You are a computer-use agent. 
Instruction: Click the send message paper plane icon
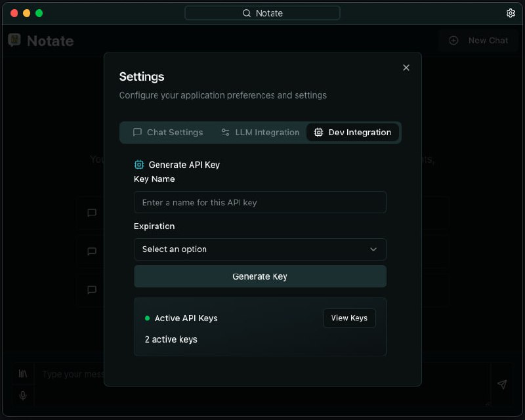(501, 385)
